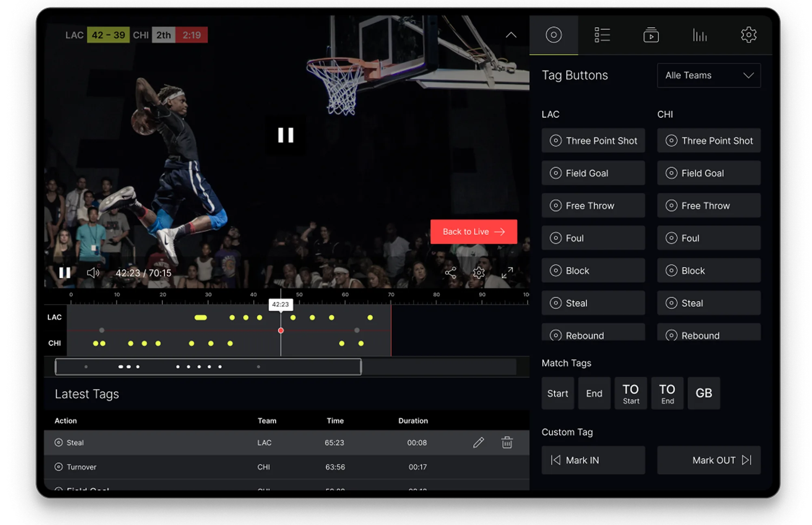
Task: Click the 65:23 time cell
Action: pos(335,443)
